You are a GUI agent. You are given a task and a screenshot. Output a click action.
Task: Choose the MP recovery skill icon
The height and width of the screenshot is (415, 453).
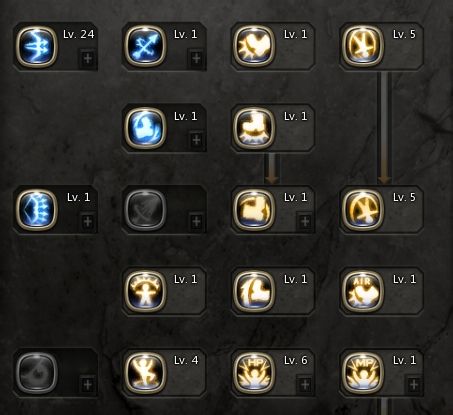coord(363,373)
